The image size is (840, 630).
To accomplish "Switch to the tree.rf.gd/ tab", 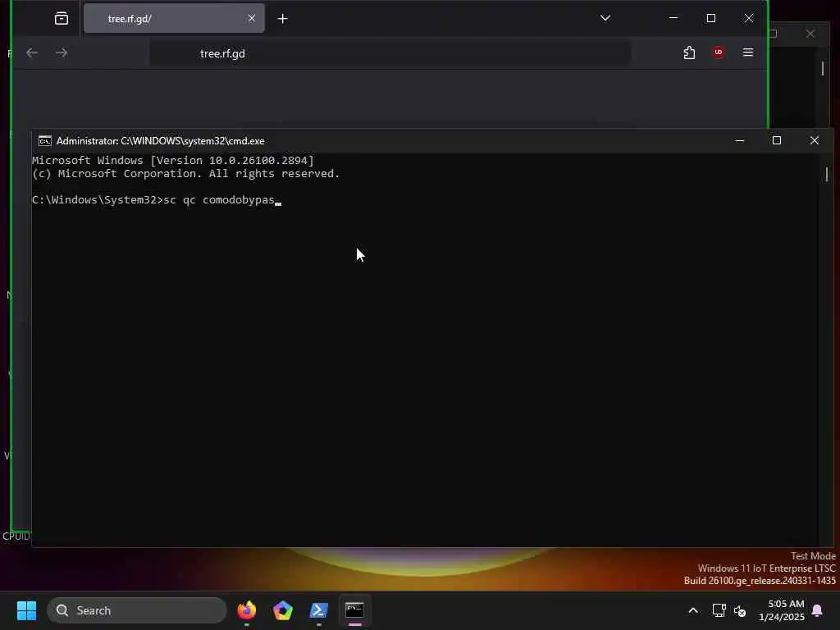I will pos(174,19).
